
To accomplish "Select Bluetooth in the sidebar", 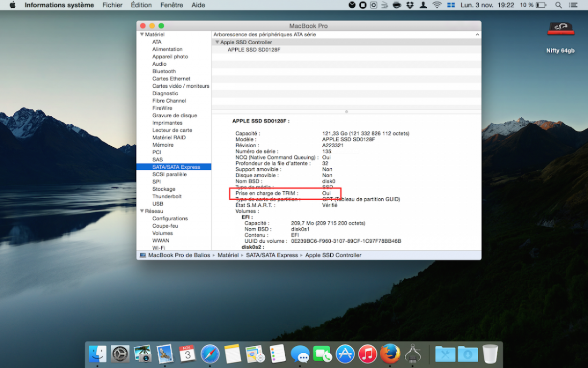I will pyautogui.click(x=164, y=72).
